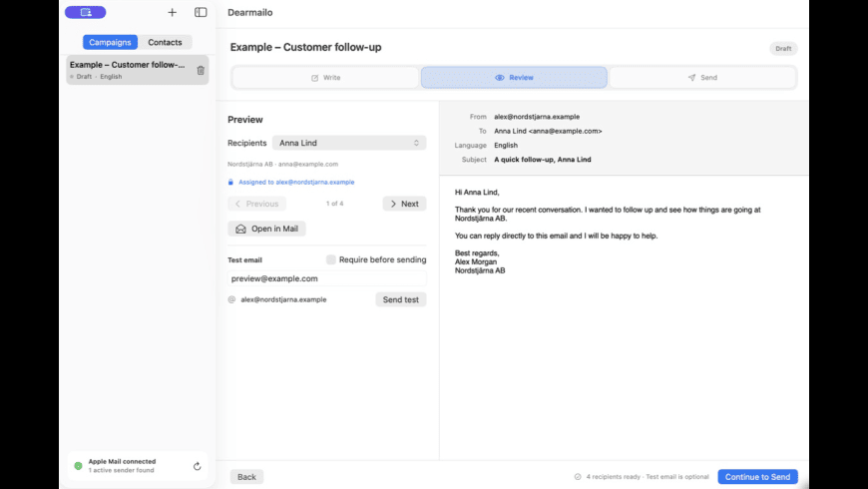Click the recipients ready checkmark icon

[578, 477]
